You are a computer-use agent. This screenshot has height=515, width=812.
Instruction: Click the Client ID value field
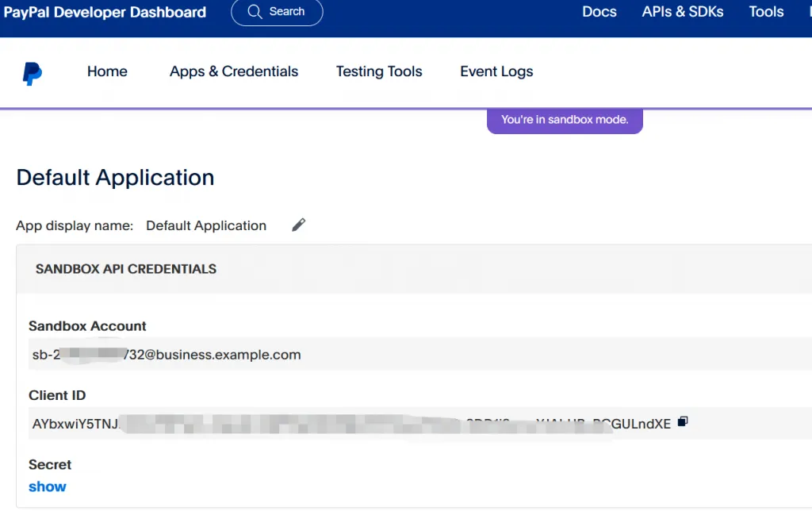tap(349, 424)
